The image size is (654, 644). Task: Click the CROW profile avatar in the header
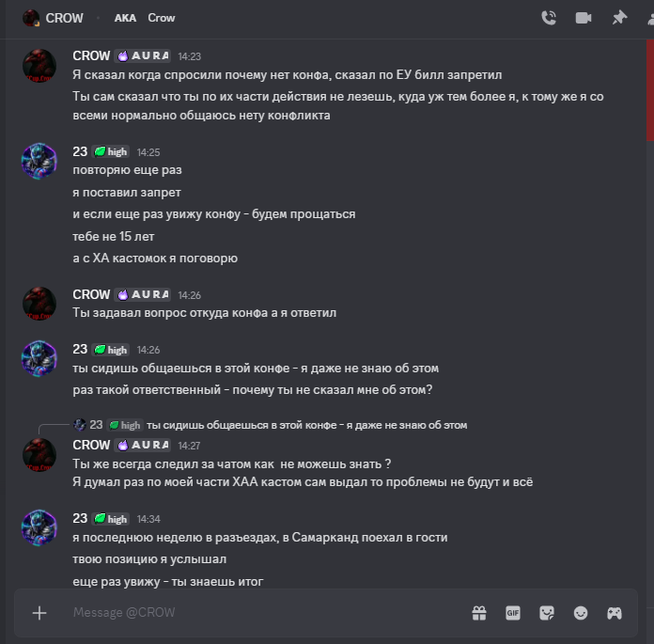(31, 18)
